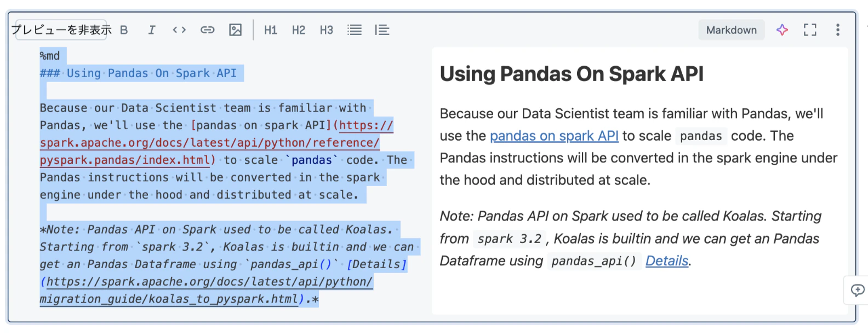868x336 pixels.
Task: Open the pandas on spark API link
Action: coord(554,136)
